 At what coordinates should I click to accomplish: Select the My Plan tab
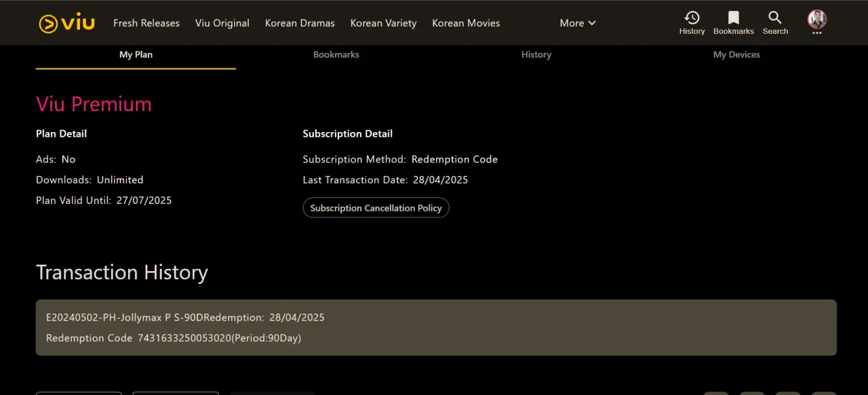point(136,55)
